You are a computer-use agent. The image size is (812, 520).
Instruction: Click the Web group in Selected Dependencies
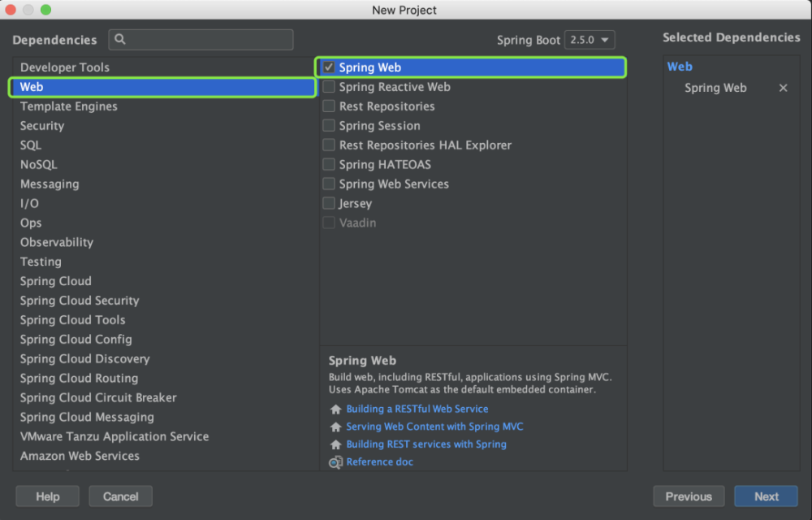680,67
